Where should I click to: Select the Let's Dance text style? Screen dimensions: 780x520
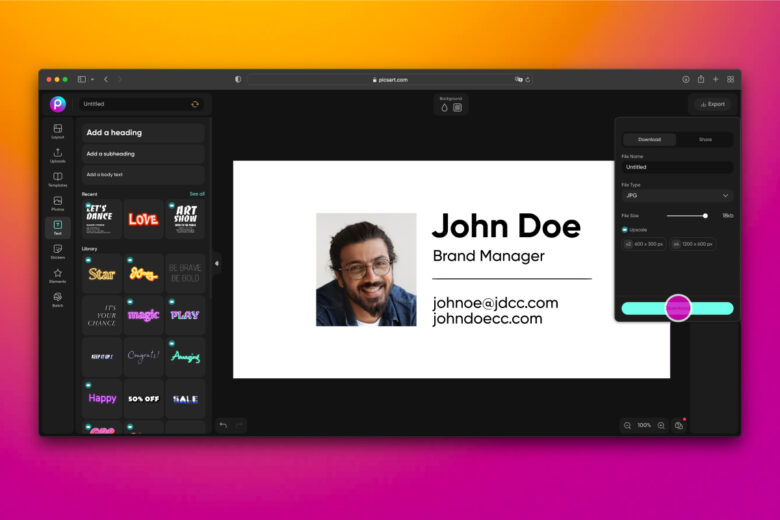[x=101, y=219]
